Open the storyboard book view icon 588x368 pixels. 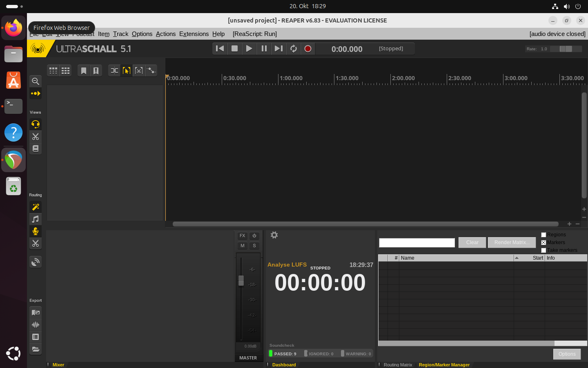point(36,148)
